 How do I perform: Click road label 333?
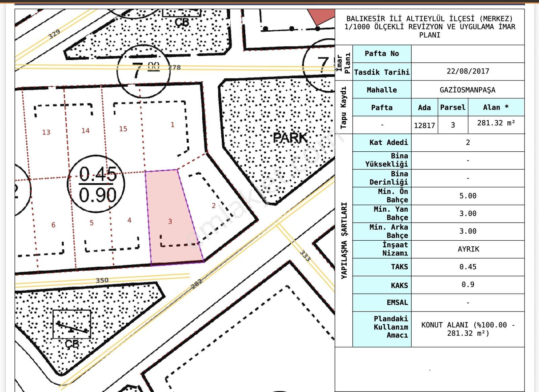pyautogui.click(x=305, y=255)
